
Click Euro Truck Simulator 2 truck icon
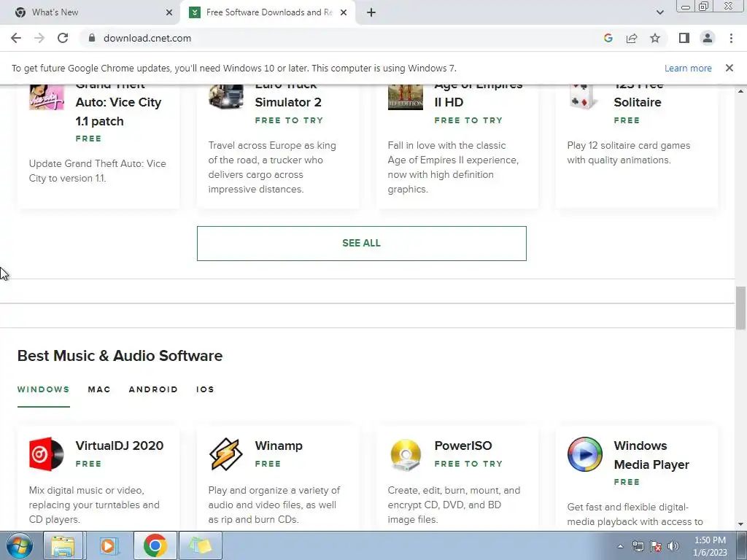226,97
